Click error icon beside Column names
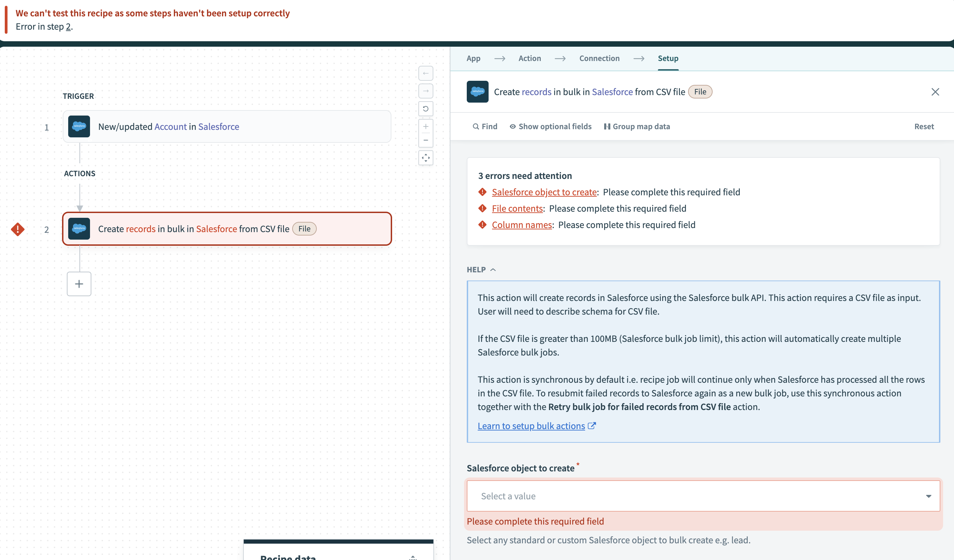The width and height of the screenshot is (954, 560). click(x=482, y=224)
